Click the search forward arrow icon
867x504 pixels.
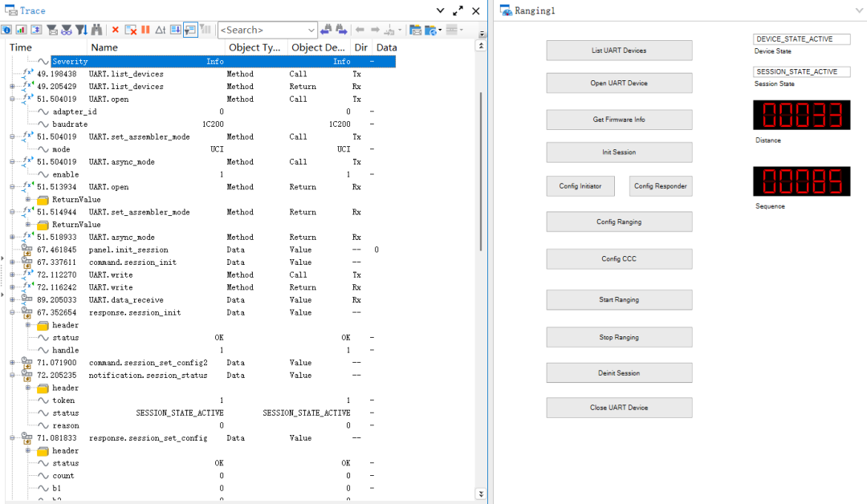[341, 30]
